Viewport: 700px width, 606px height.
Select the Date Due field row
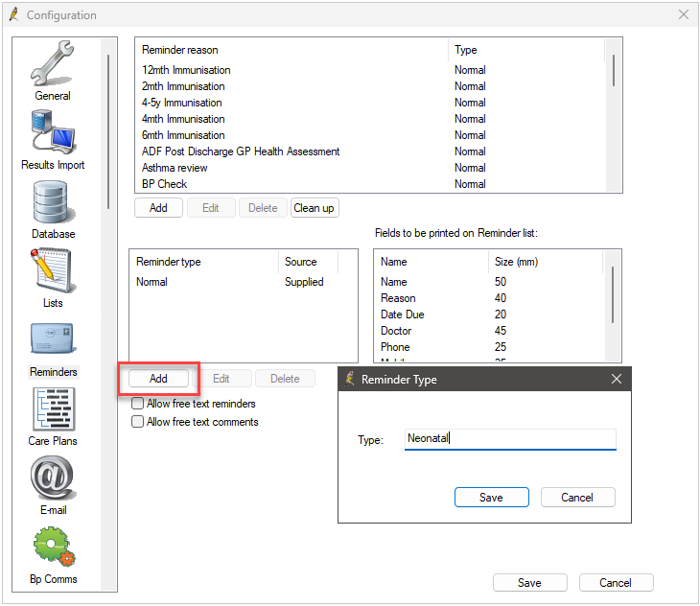(x=489, y=315)
